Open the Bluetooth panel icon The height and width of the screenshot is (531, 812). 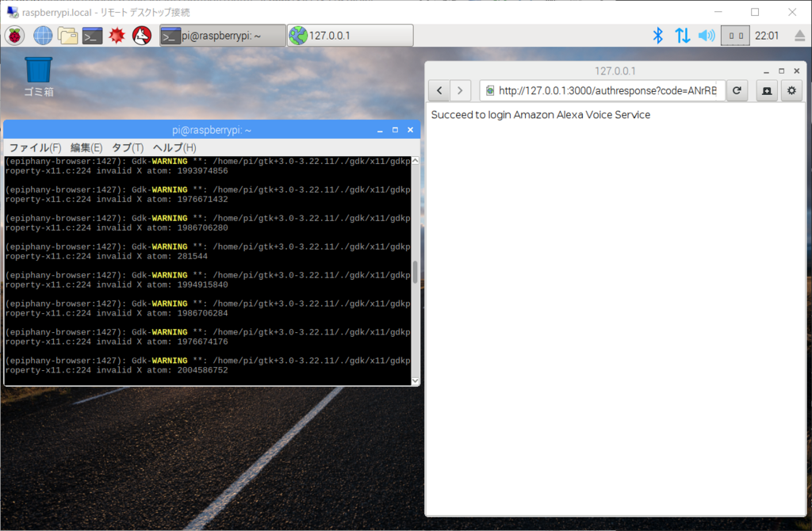tap(657, 36)
